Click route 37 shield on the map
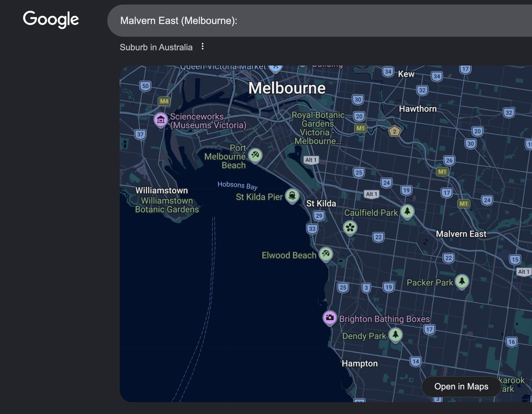 (x=141, y=134)
